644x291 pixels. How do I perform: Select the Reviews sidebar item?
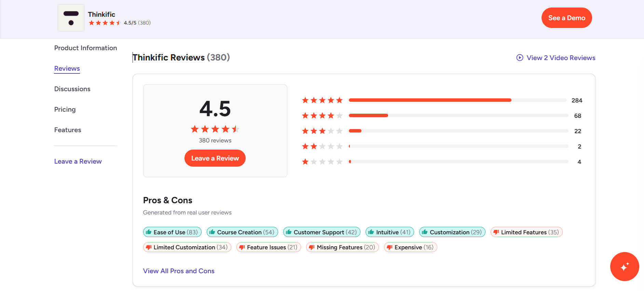[x=67, y=68]
